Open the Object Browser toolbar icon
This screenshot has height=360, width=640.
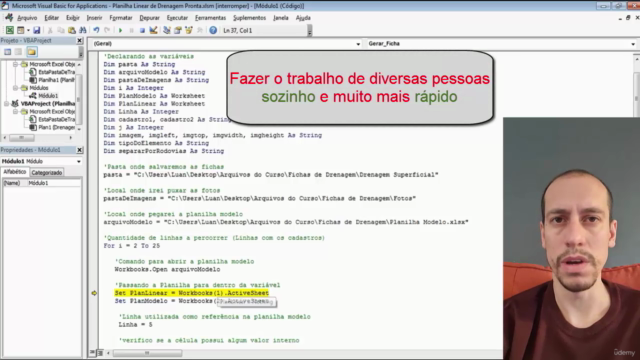point(189,30)
